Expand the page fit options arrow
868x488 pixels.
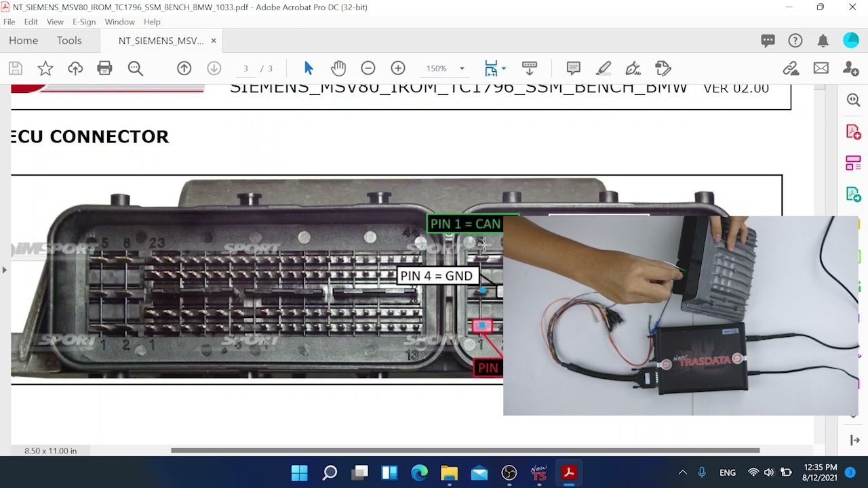click(503, 68)
